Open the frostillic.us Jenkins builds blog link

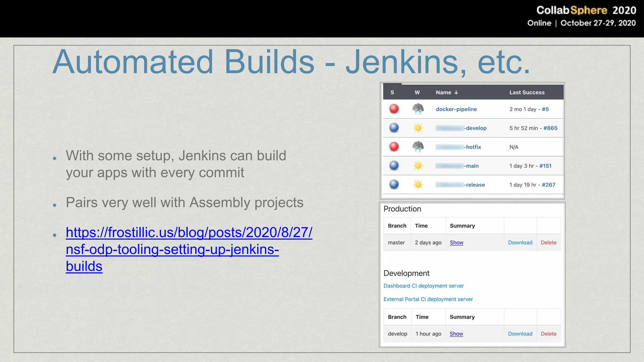(189, 249)
